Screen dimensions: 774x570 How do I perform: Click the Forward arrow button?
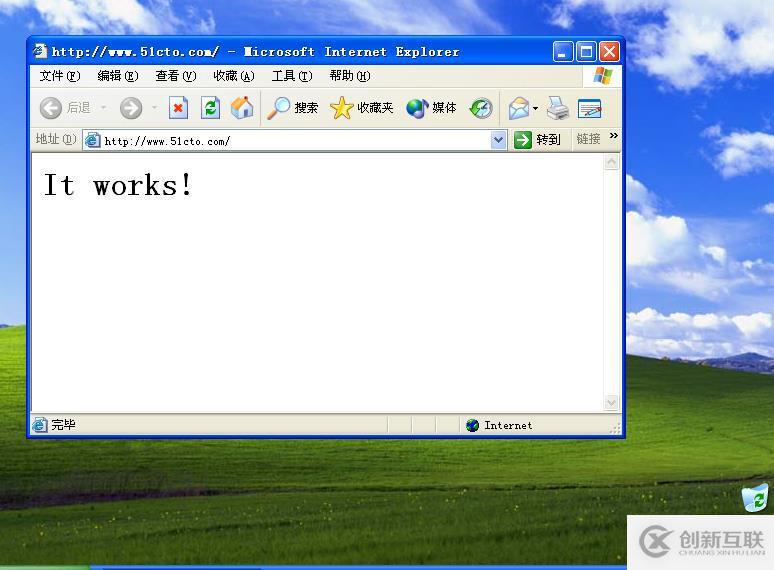pyautogui.click(x=131, y=108)
